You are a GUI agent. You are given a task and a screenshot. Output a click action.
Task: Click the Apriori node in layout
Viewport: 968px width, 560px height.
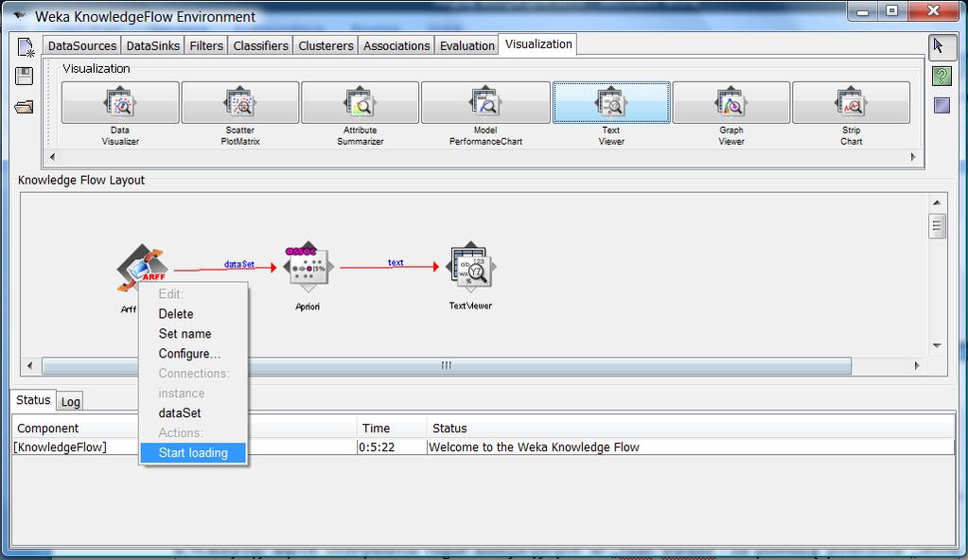(308, 267)
